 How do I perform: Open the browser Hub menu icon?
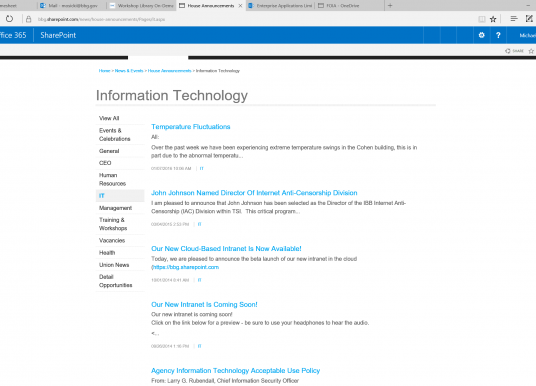(x=514, y=19)
